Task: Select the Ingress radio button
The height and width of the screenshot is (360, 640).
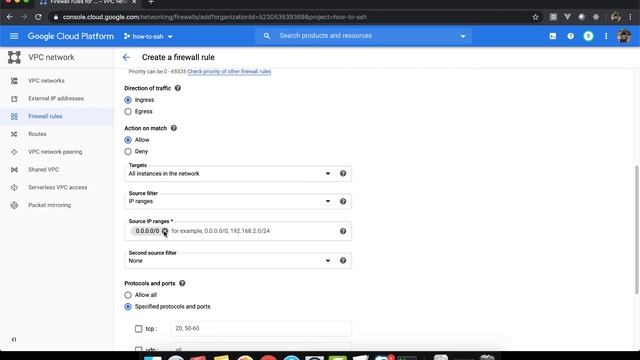Action: click(x=128, y=100)
